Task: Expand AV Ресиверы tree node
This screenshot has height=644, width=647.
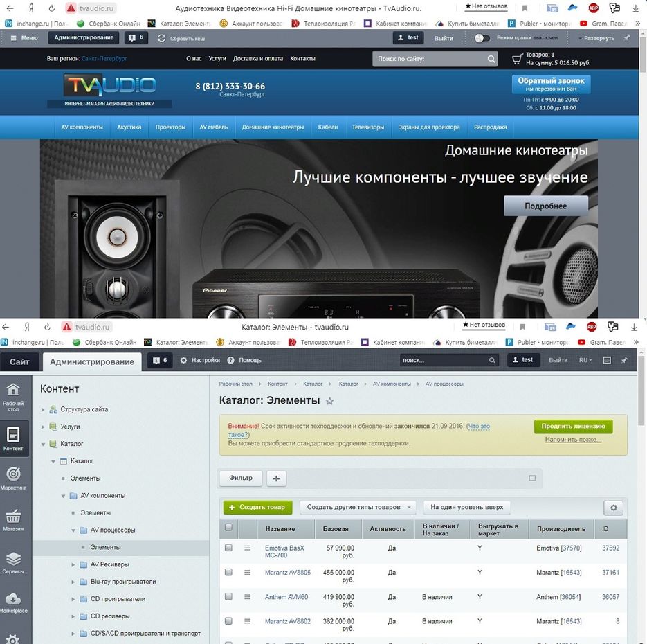Action: pos(73,564)
